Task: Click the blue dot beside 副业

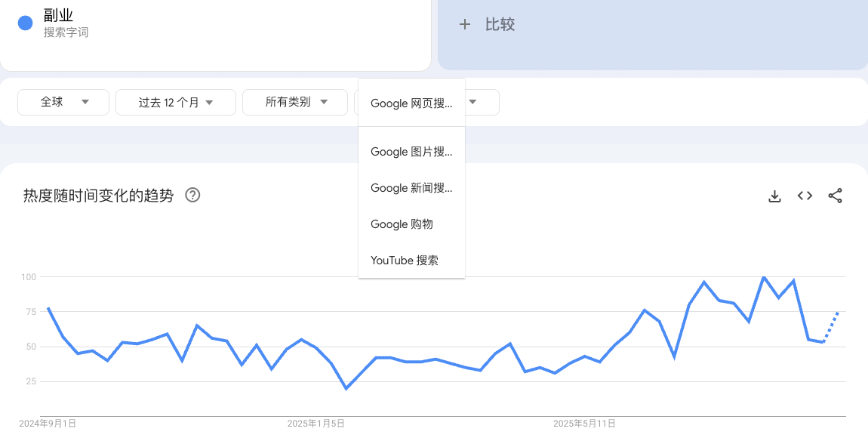Action: [x=25, y=23]
